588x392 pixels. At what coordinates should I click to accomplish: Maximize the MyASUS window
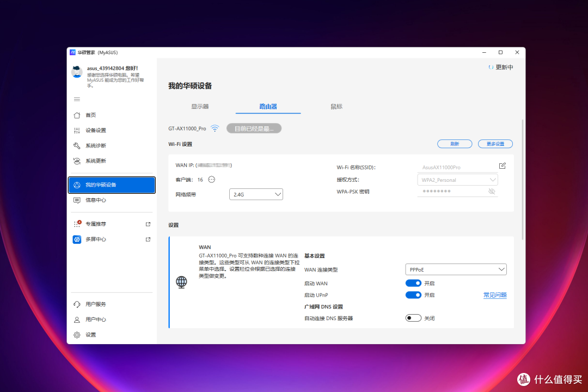(x=500, y=52)
